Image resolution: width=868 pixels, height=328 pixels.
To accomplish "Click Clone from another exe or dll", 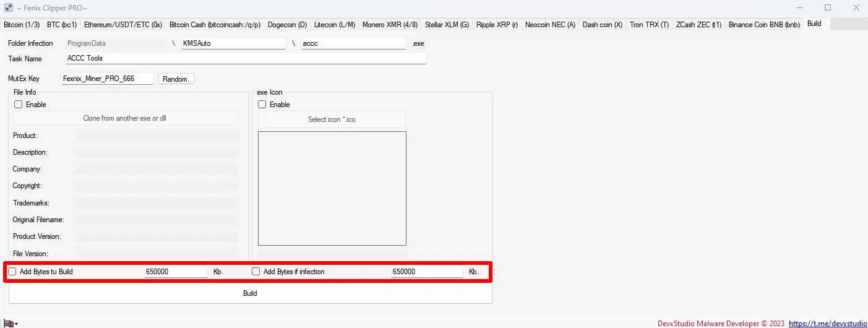I will point(125,118).
